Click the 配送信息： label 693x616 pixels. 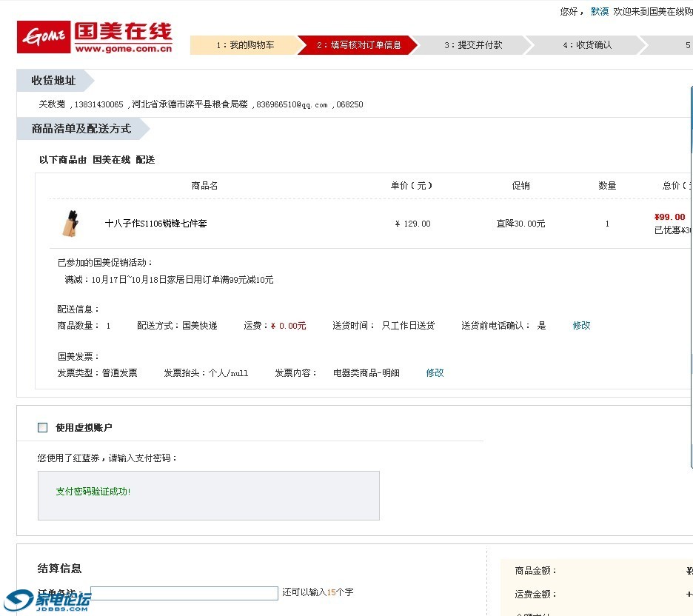click(x=78, y=309)
